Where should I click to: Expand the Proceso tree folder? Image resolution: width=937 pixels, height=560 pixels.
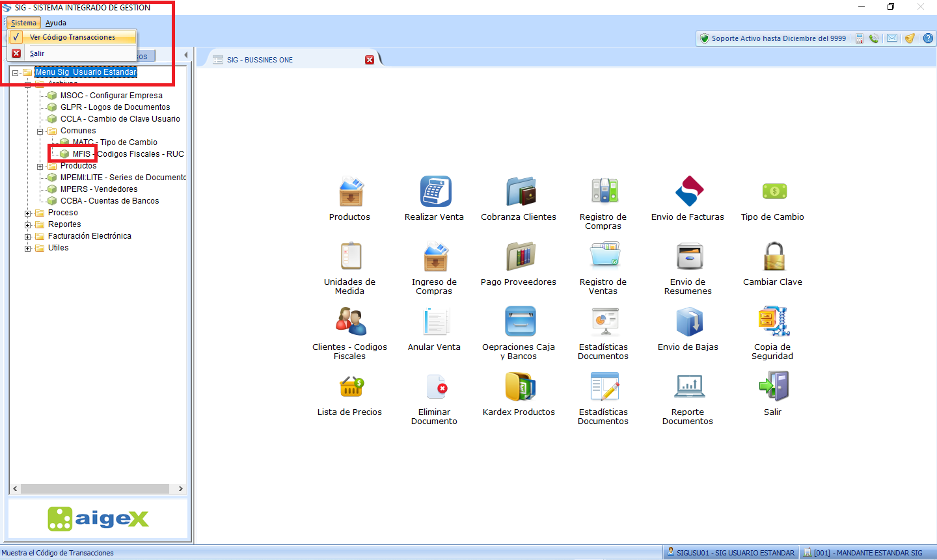pos(28,213)
